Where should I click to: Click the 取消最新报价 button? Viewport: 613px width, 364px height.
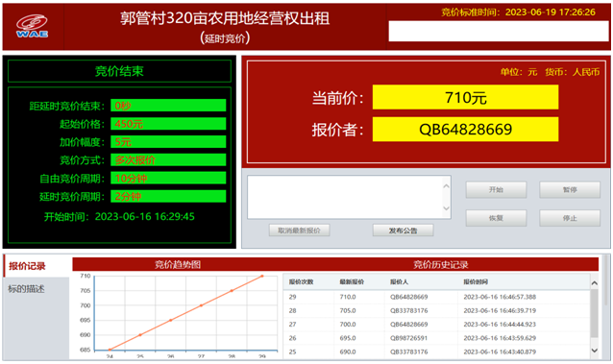[x=299, y=231]
